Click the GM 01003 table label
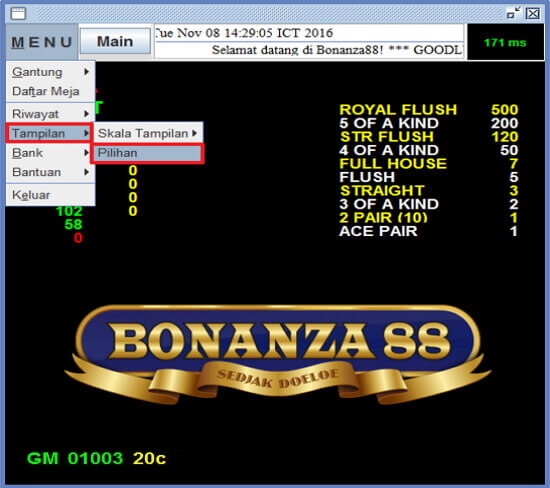The height and width of the screenshot is (488, 550). click(x=75, y=458)
